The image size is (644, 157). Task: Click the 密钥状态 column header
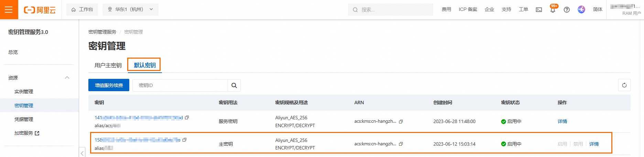click(x=510, y=102)
